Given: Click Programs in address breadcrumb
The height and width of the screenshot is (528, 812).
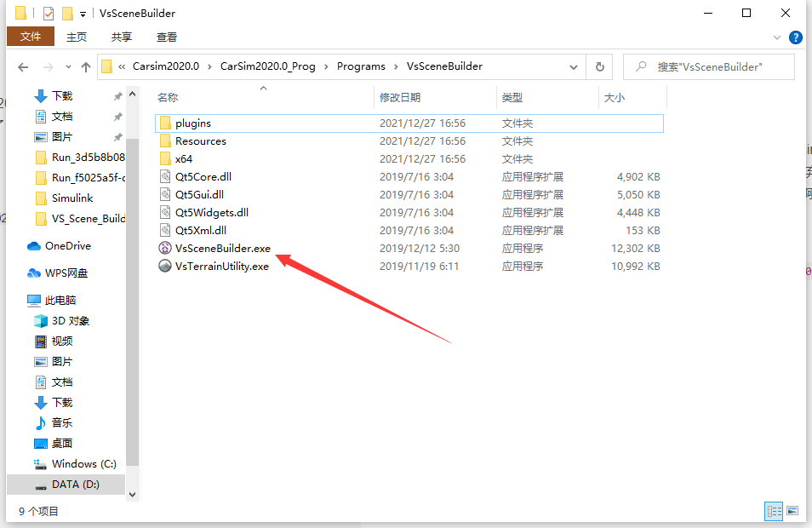Looking at the screenshot, I should pos(361,66).
